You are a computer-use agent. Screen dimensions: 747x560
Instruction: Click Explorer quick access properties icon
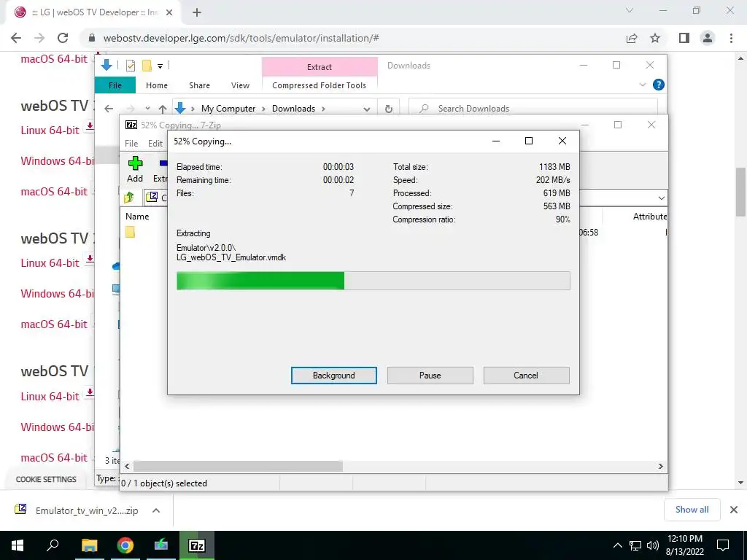[x=131, y=66]
